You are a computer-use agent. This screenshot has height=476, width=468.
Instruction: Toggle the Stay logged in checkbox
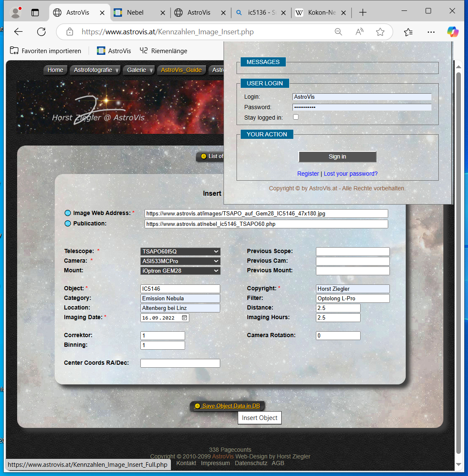[296, 117]
